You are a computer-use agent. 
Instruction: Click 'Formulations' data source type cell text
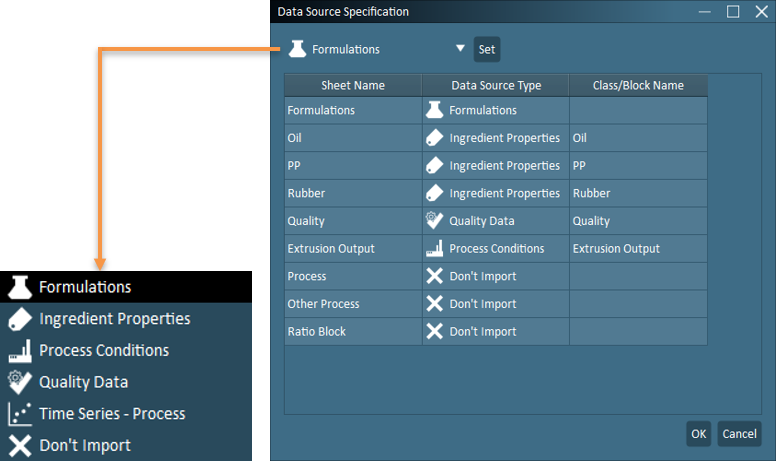483,110
